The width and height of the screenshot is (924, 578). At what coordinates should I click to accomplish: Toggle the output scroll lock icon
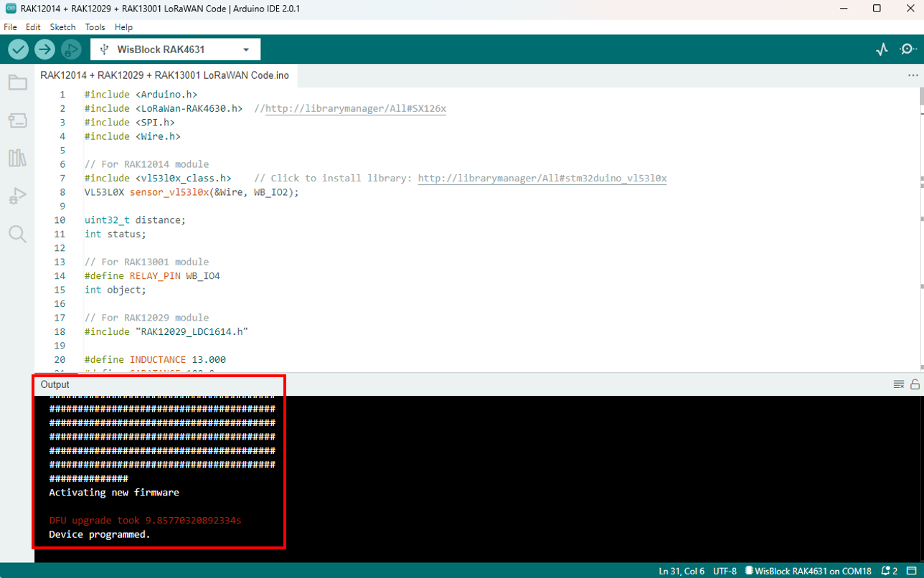coord(915,384)
